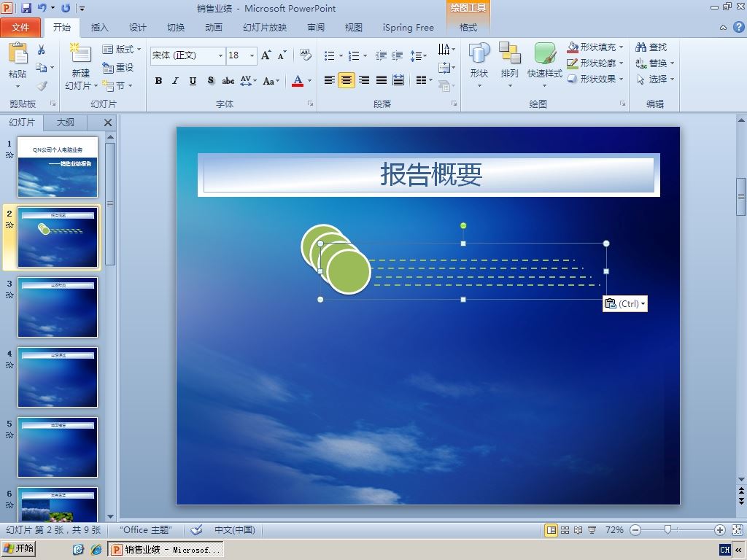Image resolution: width=747 pixels, height=560 pixels.
Task: Switch to Normal view button
Action: click(551, 529)
